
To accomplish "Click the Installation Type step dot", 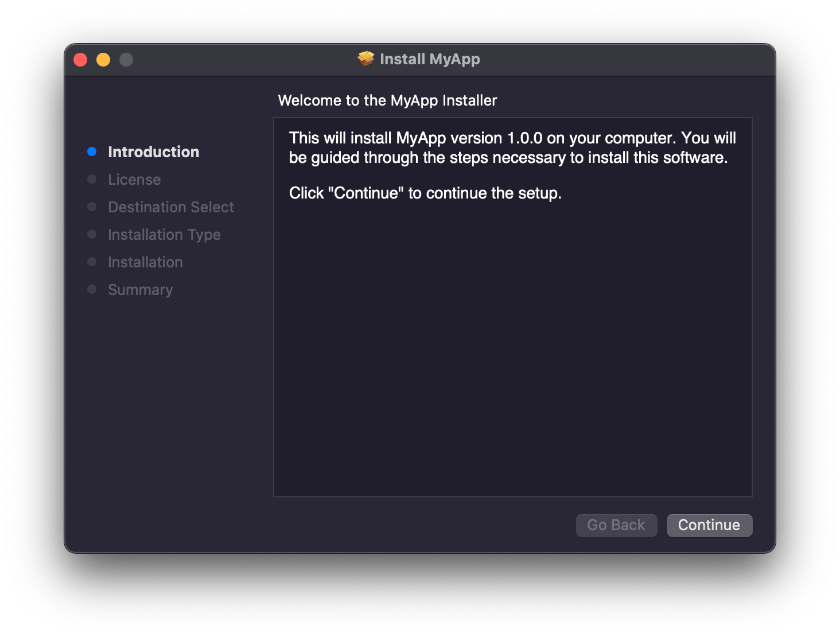I will (x=92, y=234).
